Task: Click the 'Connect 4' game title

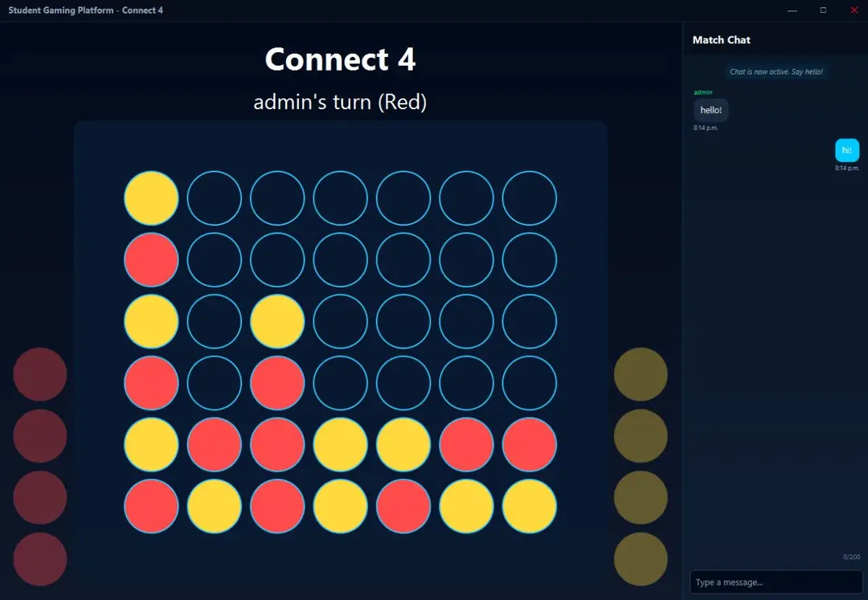Action: (340, 59)
